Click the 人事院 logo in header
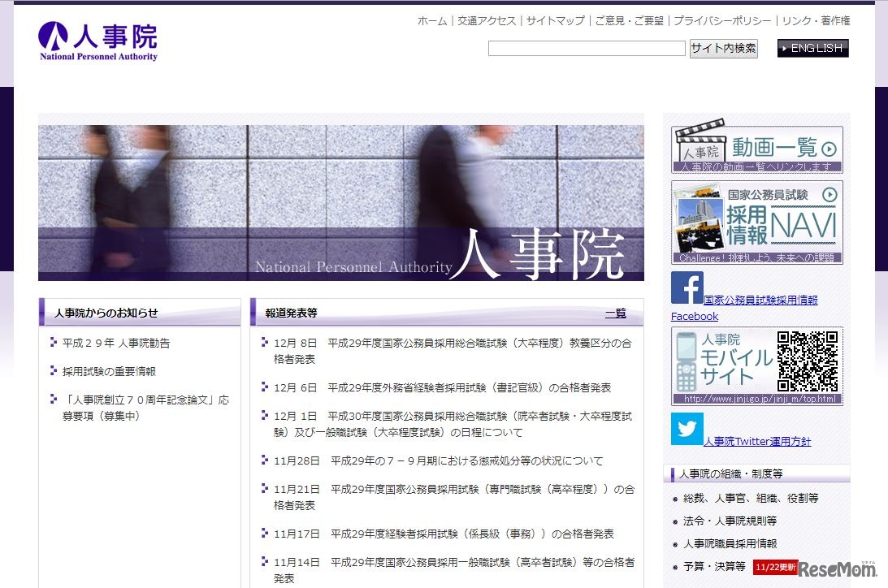This screenshot has width=888, height=588. coord(98,41)
